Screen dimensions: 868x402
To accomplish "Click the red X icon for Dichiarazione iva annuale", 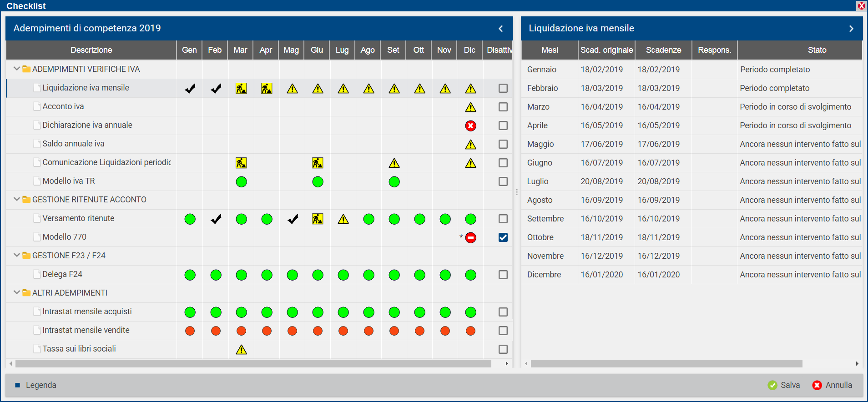I will point(470,126).
